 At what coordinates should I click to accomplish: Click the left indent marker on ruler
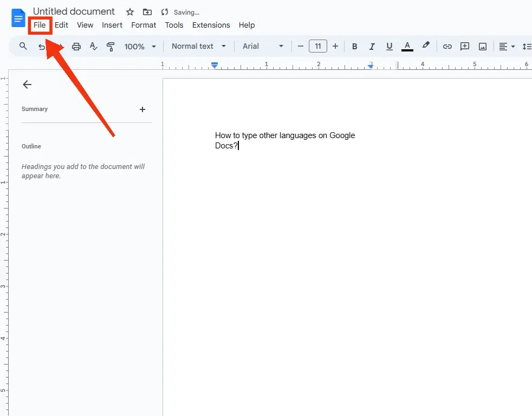[x=215, y=65]
